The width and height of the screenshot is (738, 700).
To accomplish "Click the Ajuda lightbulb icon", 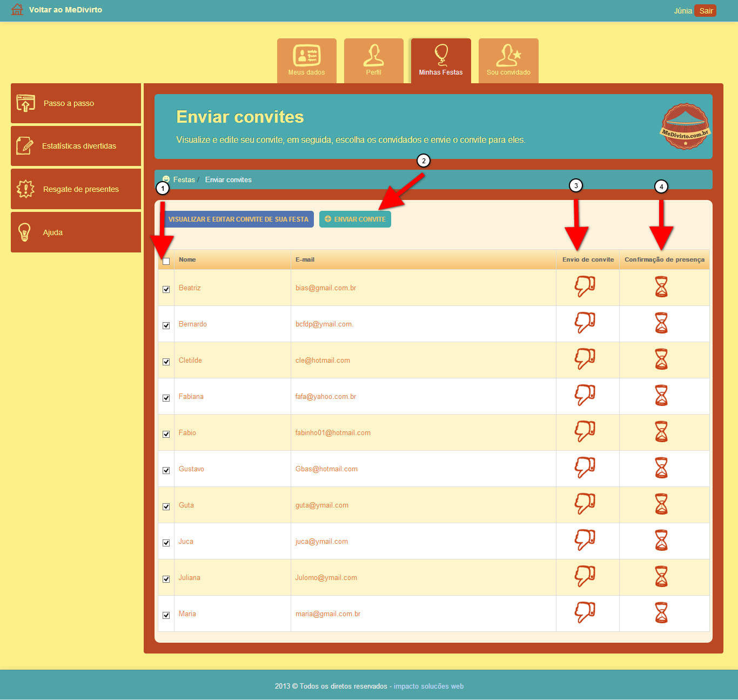I will [x=24, y=232].
